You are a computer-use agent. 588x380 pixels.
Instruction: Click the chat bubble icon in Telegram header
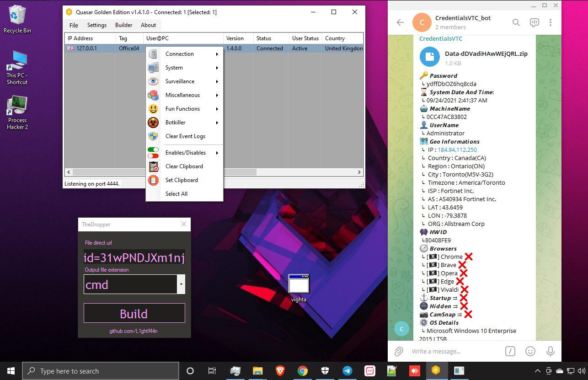[534, 22]
